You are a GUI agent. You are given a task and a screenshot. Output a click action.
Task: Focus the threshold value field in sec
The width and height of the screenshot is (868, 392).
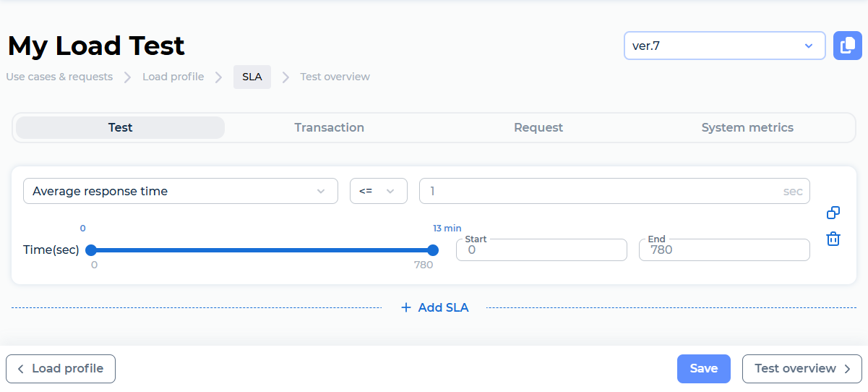click(614, 191)
